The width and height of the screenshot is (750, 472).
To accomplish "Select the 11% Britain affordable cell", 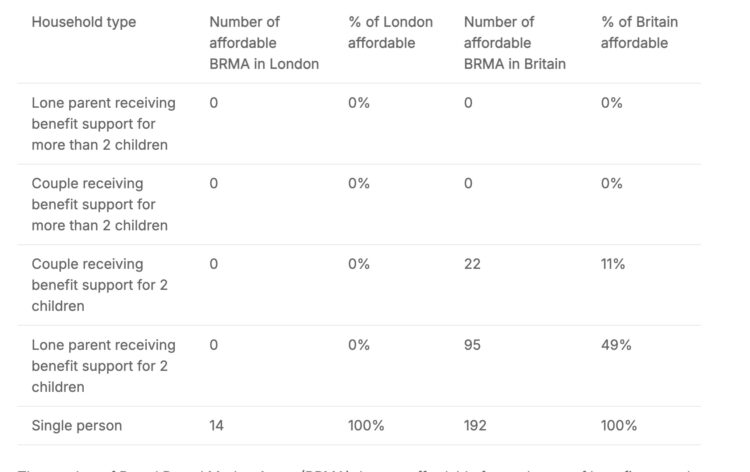I will pos(613,264).
